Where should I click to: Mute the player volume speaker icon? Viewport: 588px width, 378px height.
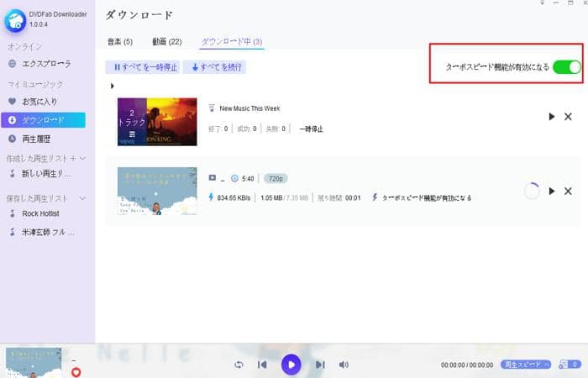point(344,365)
